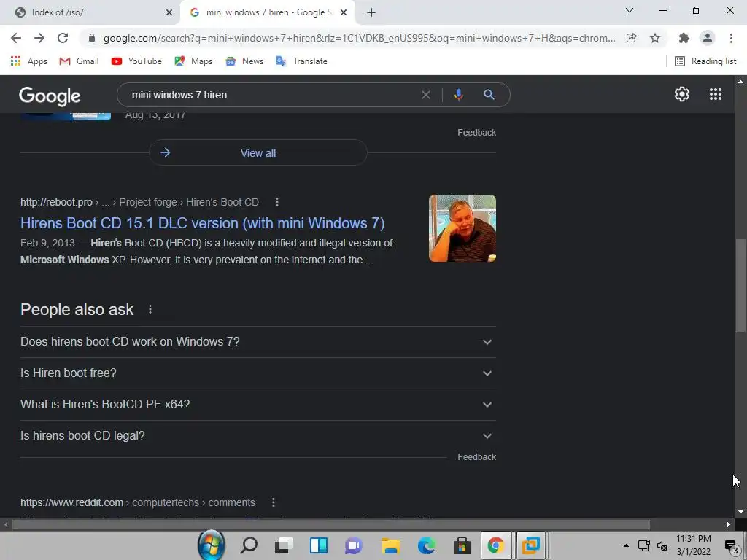Image resolution: width=747 pixels, height=560 pixels.
Task: Open tab search dropdown arrow
Action: pyautogui.click(x=630, y=10)
